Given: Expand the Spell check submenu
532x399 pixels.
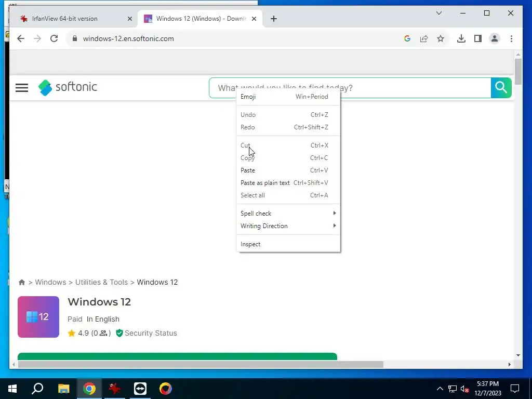Looking at the screenshot, I should (x=288, y=214).
